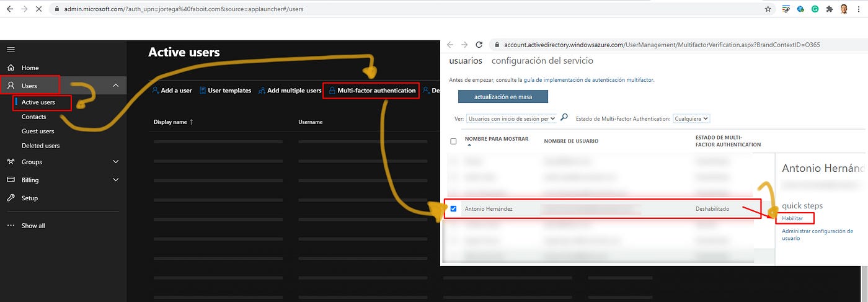Click the globe extension icon in Chrome toolbar
This screenshot has width=868, height=302.
pos(800,9)
